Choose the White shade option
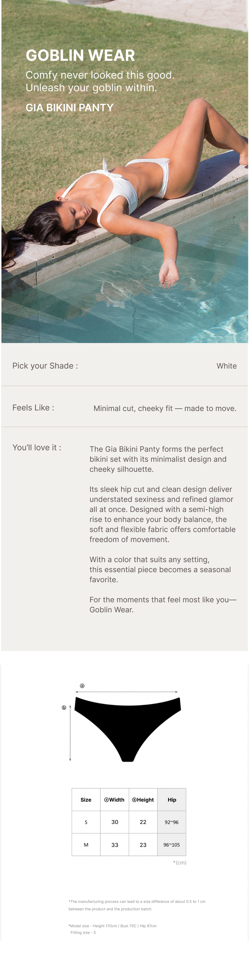Image resolution: width=249 pixels, height=980 pixels. 227,366
